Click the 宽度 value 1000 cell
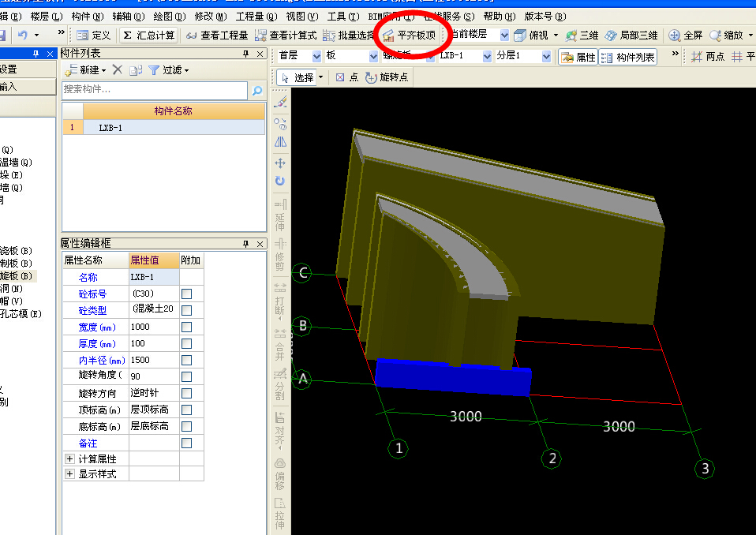The width and height of the screenshot is (756, 535). [x=154, y=327]
